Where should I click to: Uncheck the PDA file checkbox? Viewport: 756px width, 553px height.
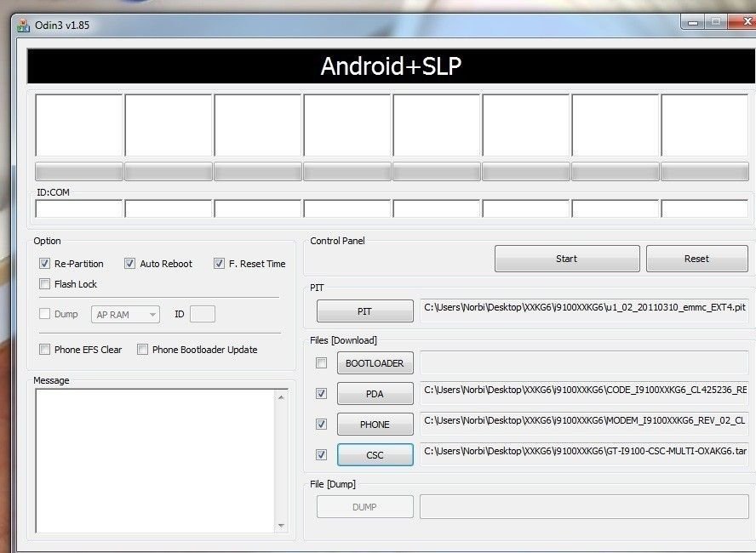click(x=321, y=394)
